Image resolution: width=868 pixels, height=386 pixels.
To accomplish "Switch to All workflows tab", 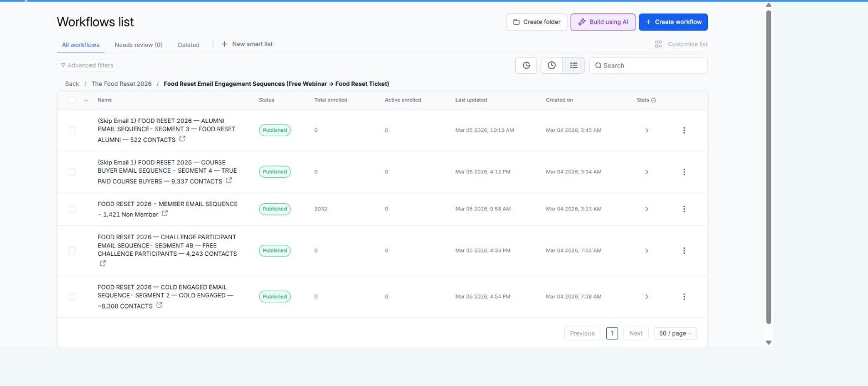I will click(x=81, y=45).
